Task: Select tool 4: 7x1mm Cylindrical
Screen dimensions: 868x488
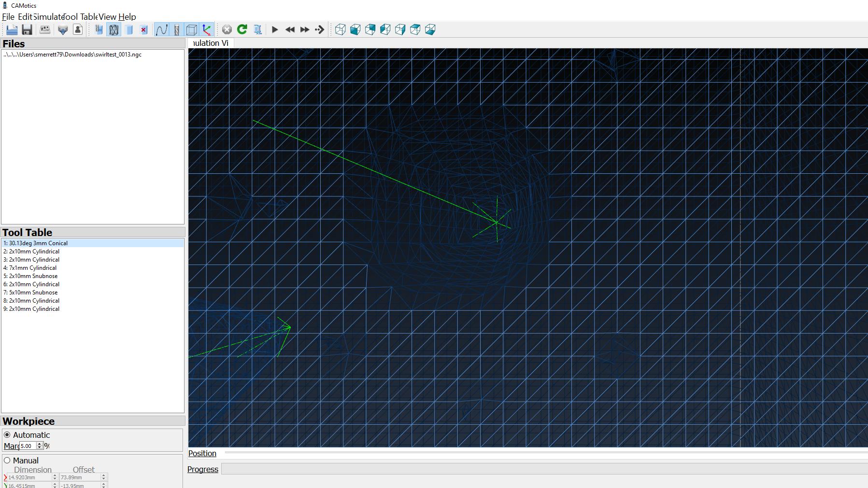Action: pyautogui.click(x=93, y=268)
